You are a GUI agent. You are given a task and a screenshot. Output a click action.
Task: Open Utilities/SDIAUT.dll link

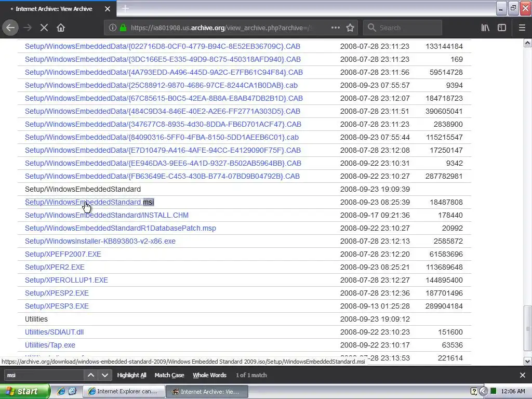tap(54, 332)
